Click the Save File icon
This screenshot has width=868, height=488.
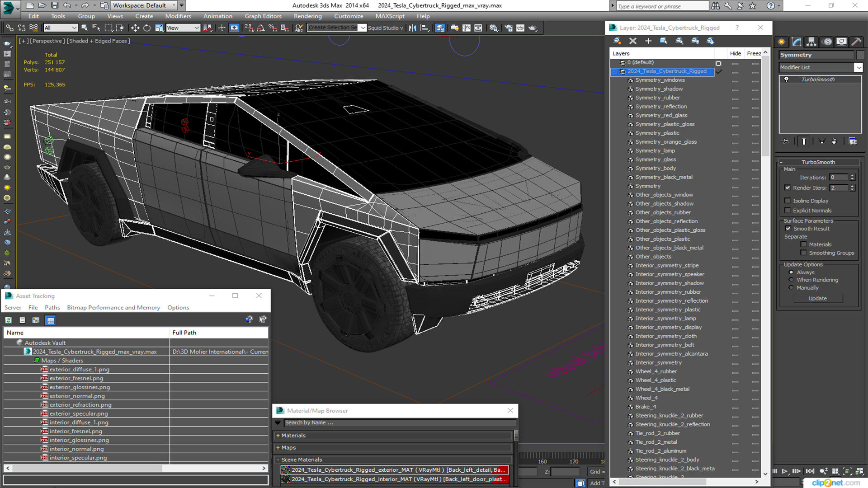54,5
